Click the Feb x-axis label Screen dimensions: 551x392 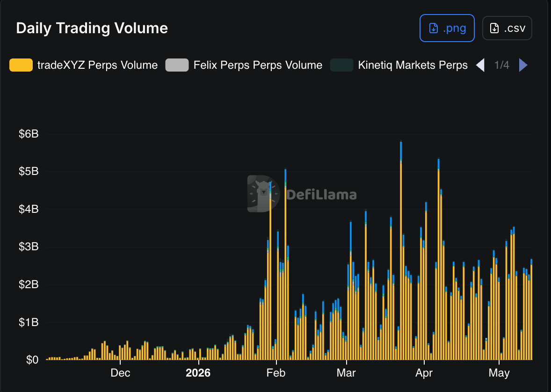(x=276, y=373)
